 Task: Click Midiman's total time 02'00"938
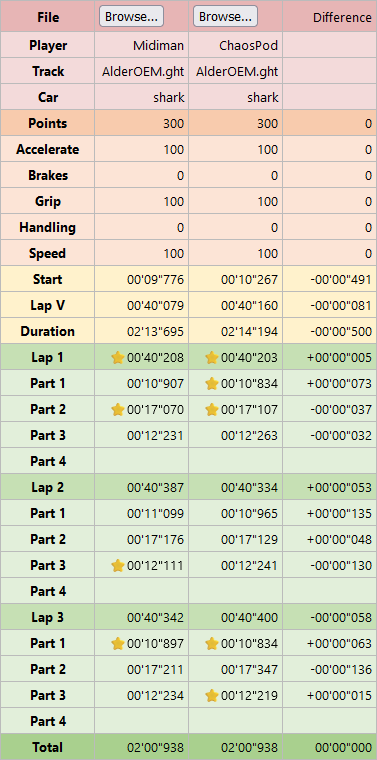(x=156, y=748)
